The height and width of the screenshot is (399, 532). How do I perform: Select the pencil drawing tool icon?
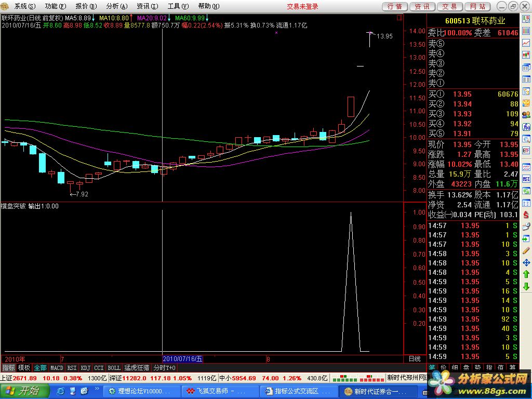526,251
